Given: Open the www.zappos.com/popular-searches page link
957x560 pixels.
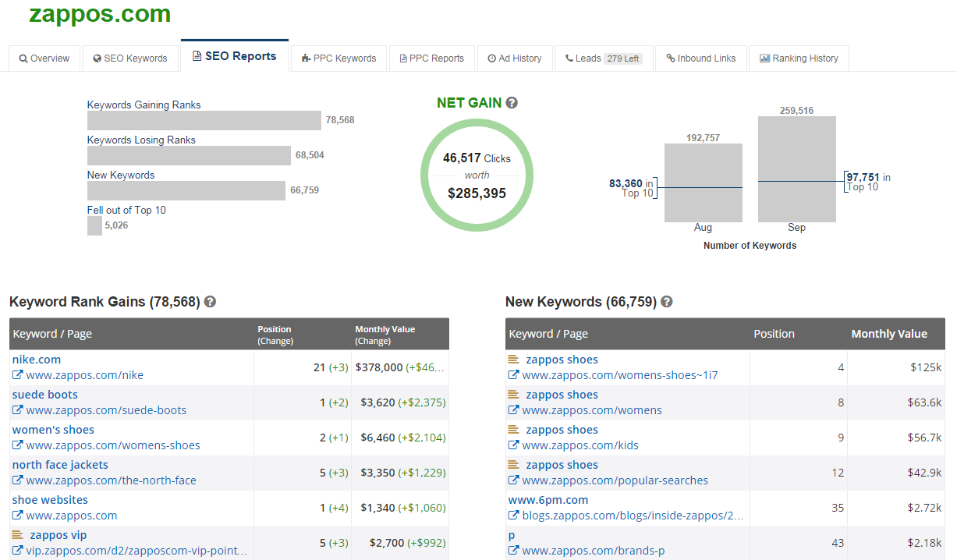Looking at the screenshot, I should [x=615, y=480].
